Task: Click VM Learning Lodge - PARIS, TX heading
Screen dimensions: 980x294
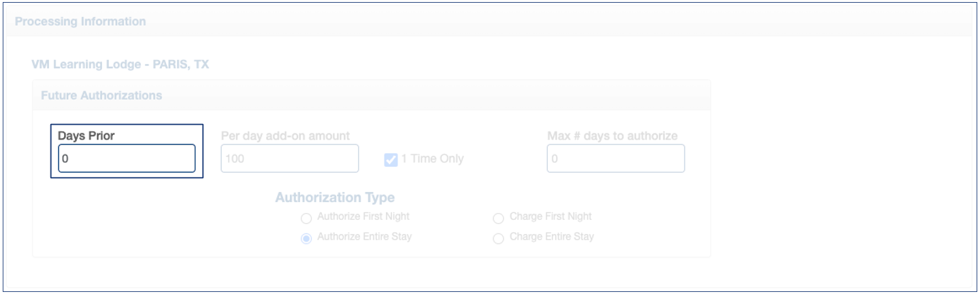Action: [120, 65]
